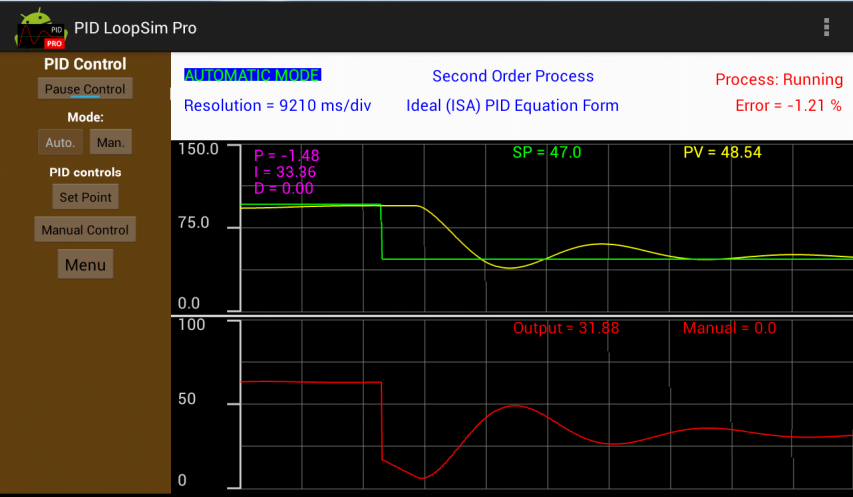The height and width of the screenshot is (497, 853).
Task: Click the PID Control heading
Action: tap(85, 64)
